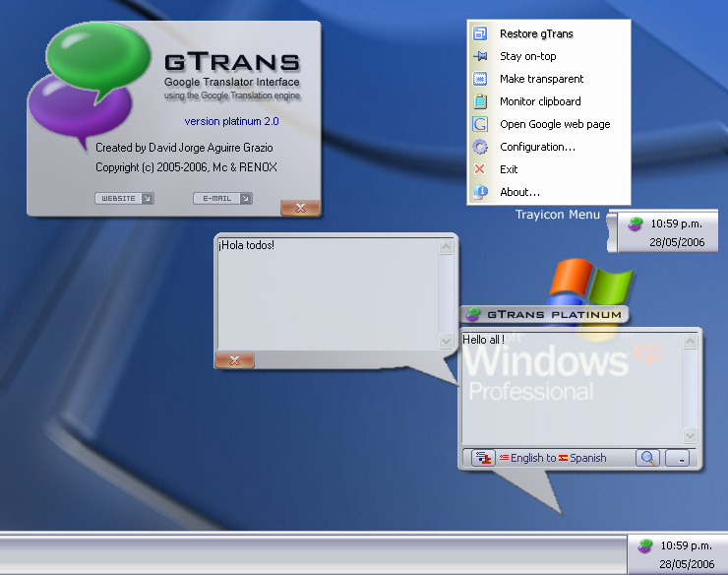728x575 pixels.
Task: Minimize gTrans Platinum with the dash button
Action: (678, 458)
